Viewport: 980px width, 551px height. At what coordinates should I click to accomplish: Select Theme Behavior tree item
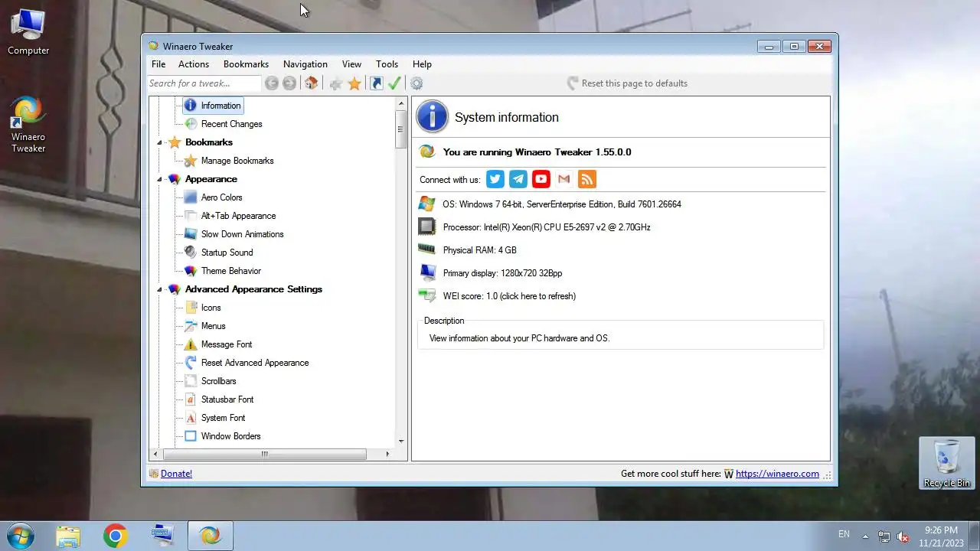coord(230,271)
